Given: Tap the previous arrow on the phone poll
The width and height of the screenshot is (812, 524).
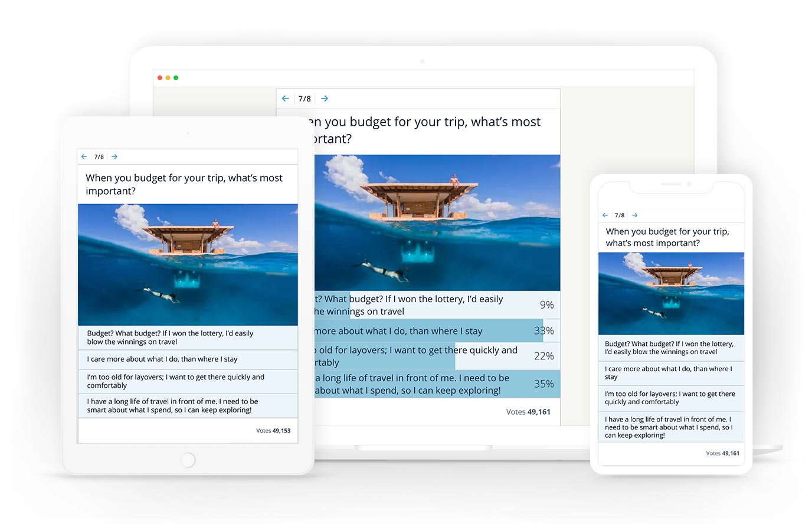Looking at the screenshot, I should click(605, 215).
